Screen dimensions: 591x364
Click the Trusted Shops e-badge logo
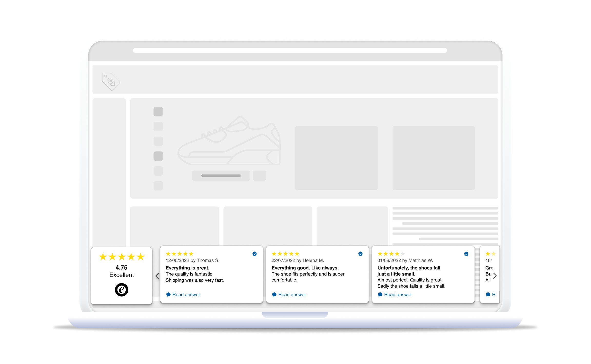pyautogui.click(x=122, y=290)
